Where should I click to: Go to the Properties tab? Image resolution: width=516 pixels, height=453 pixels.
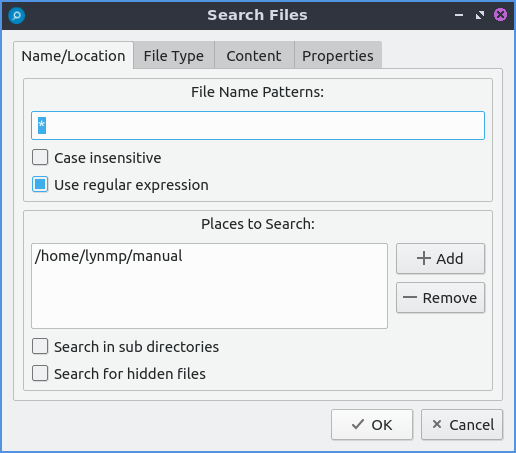tap(338, 55)
